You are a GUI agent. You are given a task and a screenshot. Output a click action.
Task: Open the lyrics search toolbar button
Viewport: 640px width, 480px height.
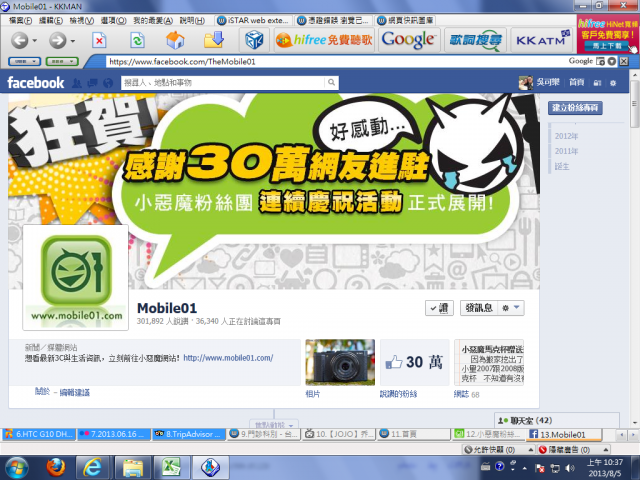coord(475,40)
